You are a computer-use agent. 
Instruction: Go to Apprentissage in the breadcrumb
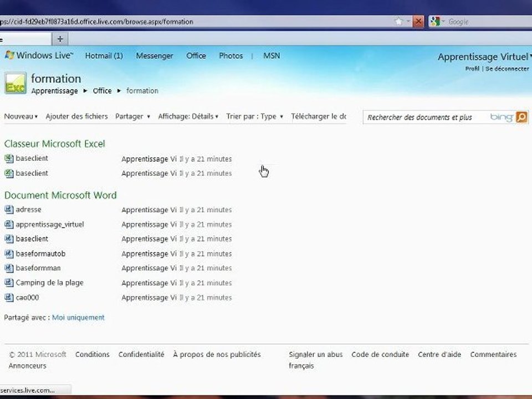(x=54, y=91)
